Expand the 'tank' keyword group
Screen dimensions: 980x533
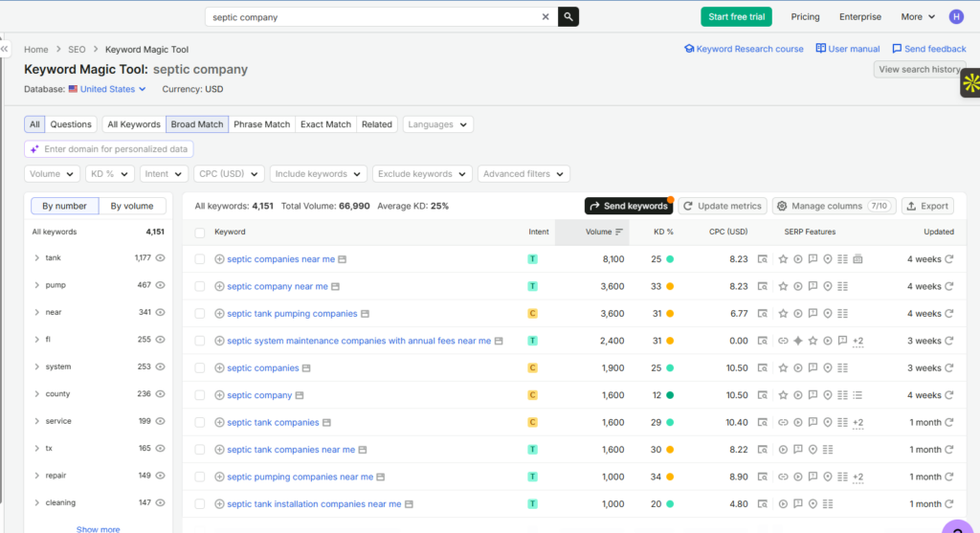(x=37, y=258)
